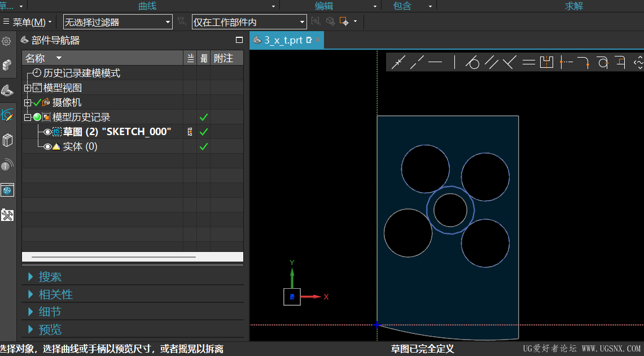Switch to the Part Navigator sidebar icon
This screenshot has width=644, height=356.
pyautogui.click(x=7, y=90)
